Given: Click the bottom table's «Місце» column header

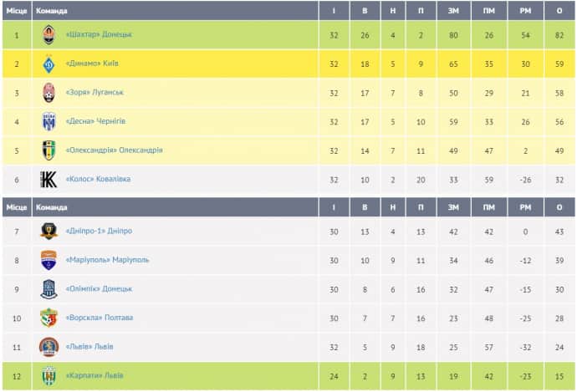Looking at the screenshot, I should [16, 206].
